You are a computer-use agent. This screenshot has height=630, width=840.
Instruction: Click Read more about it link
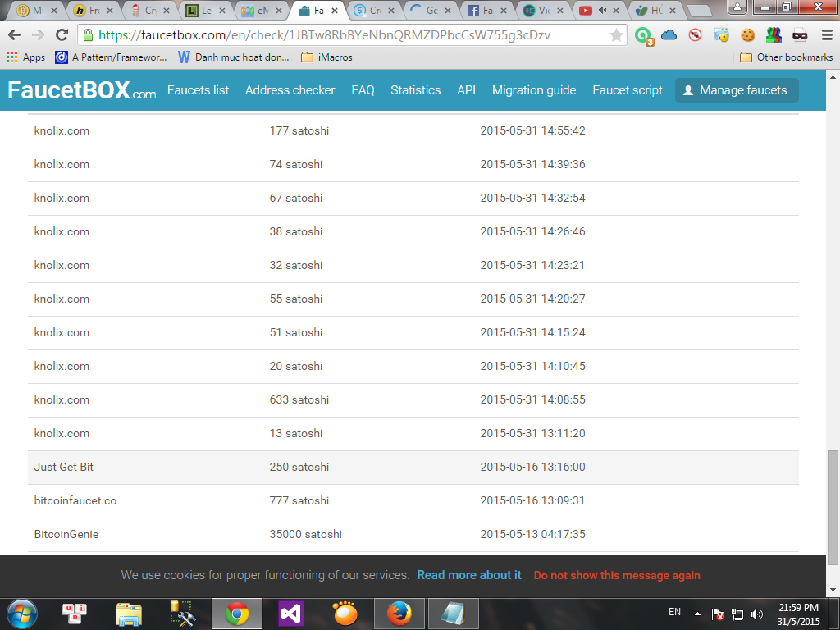tap(469, 575)
